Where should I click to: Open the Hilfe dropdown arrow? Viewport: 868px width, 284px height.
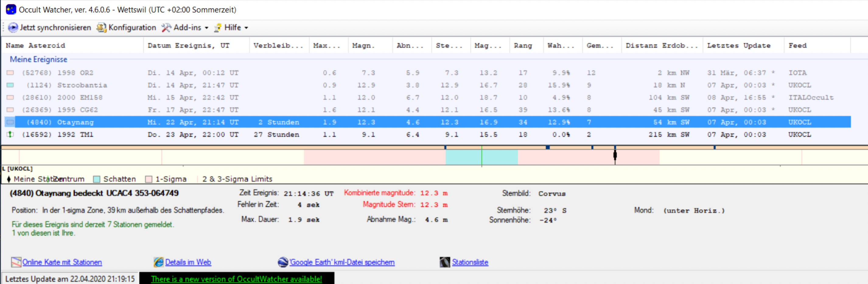pos(246,28)
